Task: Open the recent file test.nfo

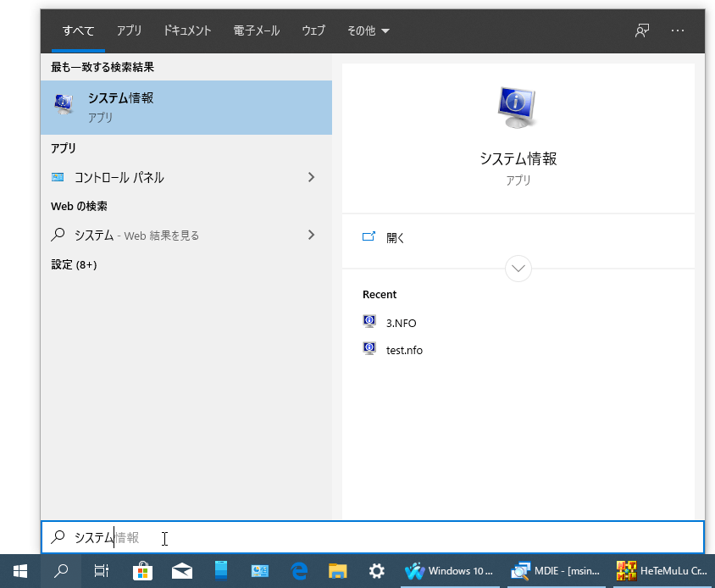Action: (404, 350)
